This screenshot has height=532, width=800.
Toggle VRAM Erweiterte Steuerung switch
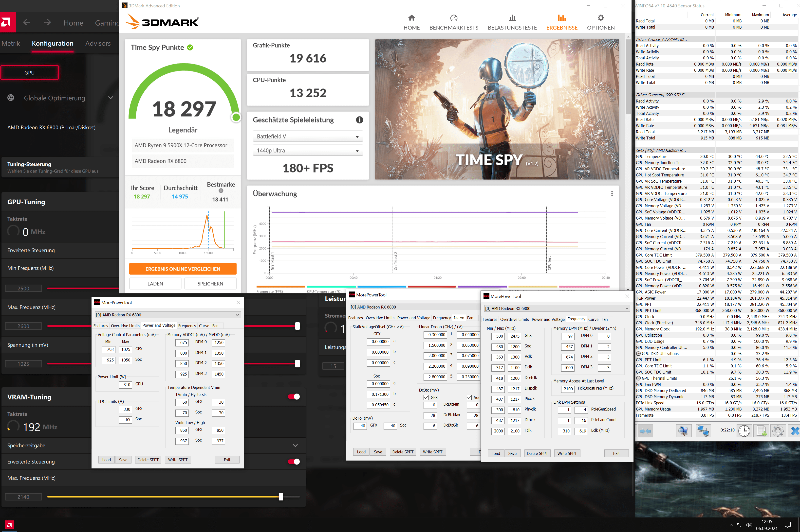click(x=294, y=462)
